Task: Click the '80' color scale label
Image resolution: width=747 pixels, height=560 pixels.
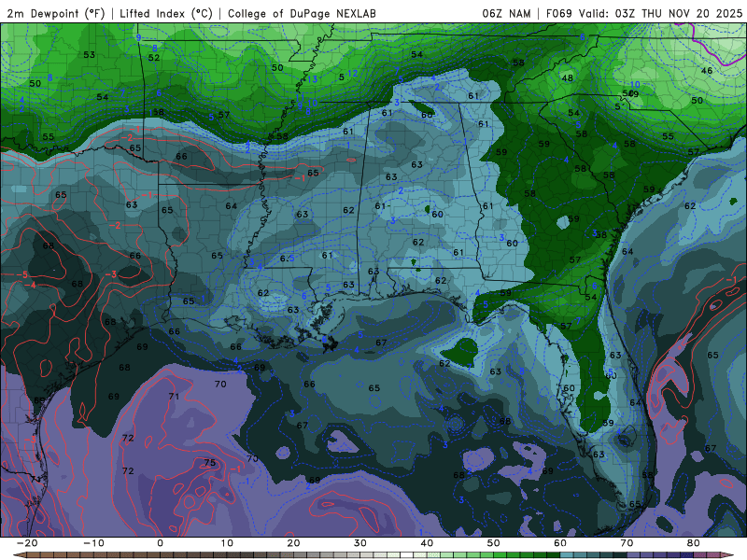Action: (x=694, y=543)
